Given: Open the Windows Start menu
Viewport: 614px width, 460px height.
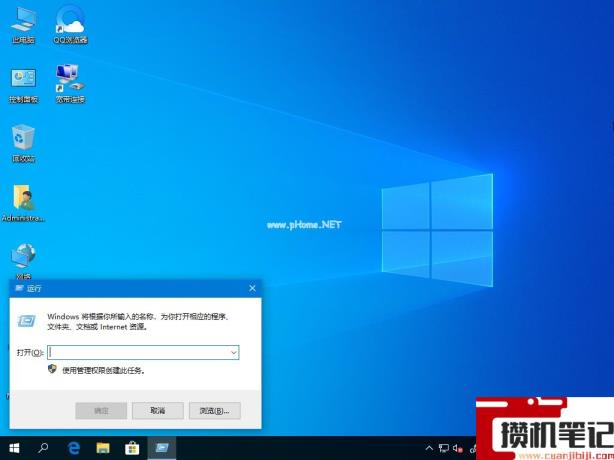Looking at the screenshot, I should [x=14, y=448].
